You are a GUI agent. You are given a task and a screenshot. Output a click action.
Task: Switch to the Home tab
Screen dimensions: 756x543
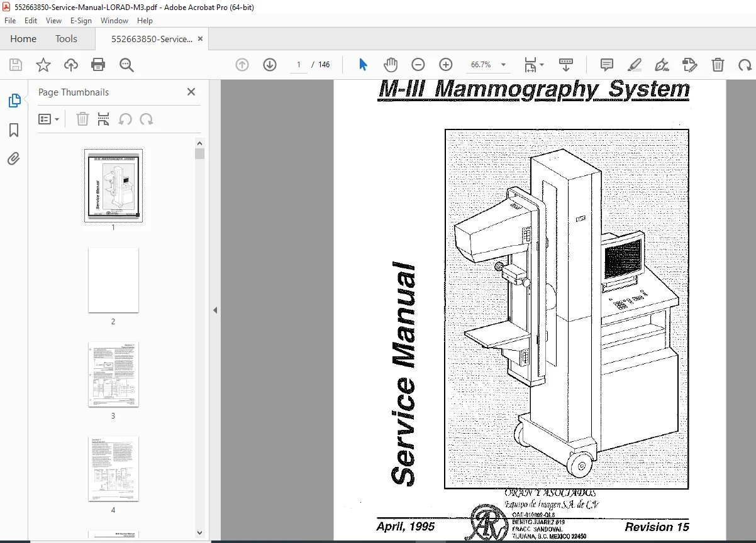(23, 39)
